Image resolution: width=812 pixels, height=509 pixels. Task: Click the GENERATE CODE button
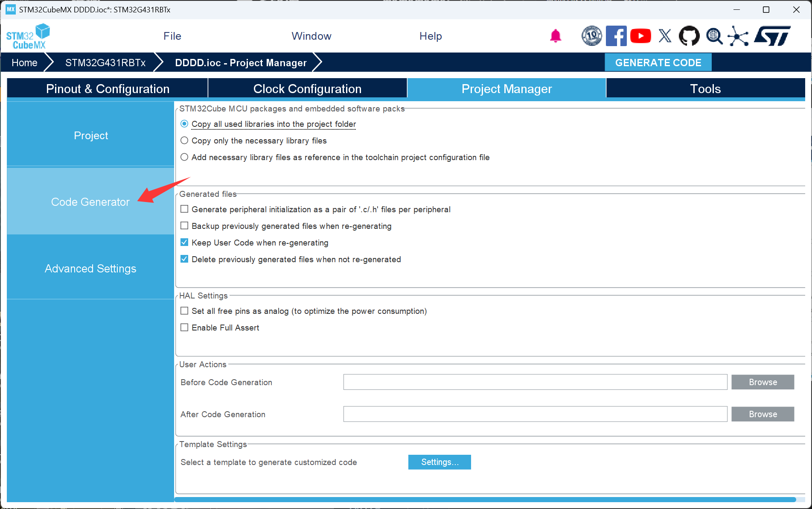click(x=658, y=62)
